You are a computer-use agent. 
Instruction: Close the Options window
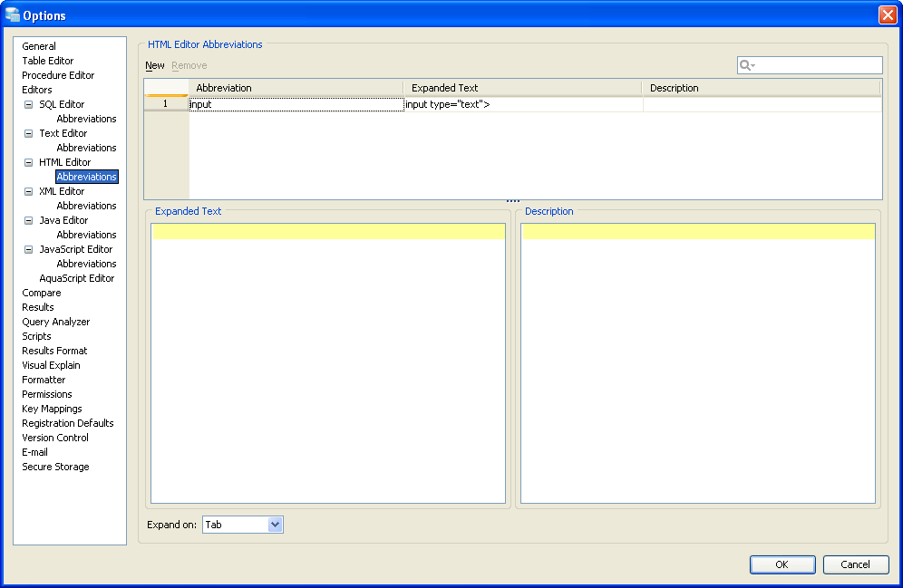[x=888, y=15]
